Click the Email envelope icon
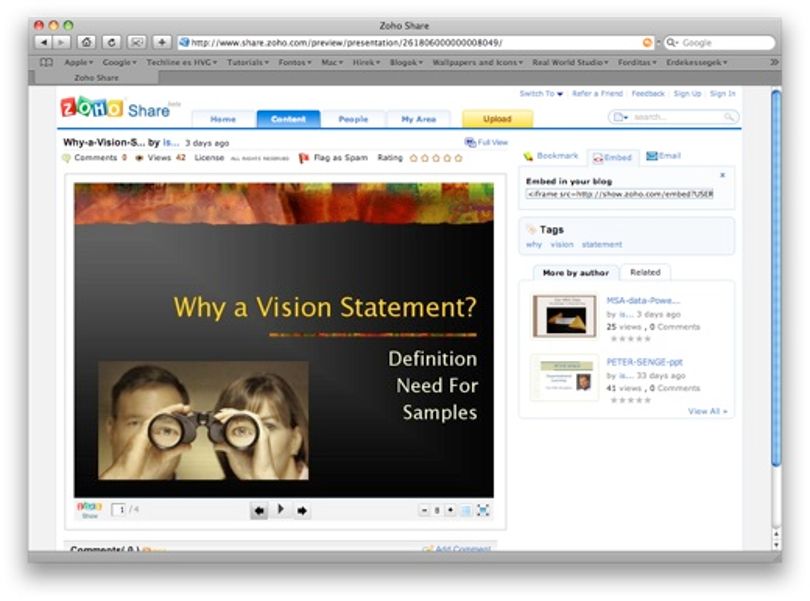Viewport: 810px width, 601px height. point(651,156)
